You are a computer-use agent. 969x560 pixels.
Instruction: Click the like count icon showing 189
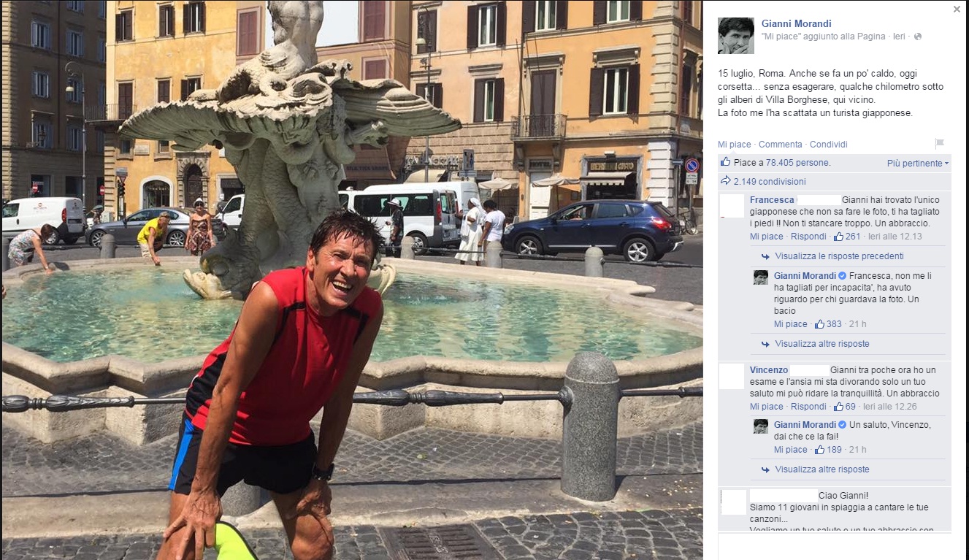(819, 450)
